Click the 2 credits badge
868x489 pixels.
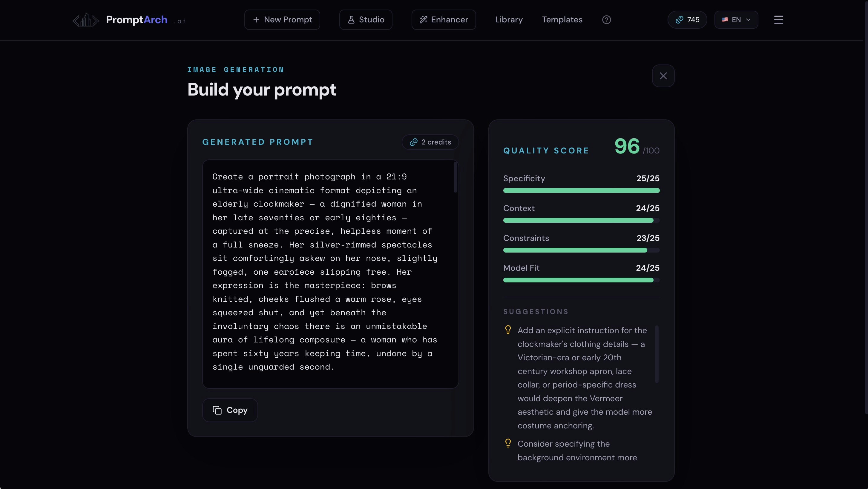[430, 142]
